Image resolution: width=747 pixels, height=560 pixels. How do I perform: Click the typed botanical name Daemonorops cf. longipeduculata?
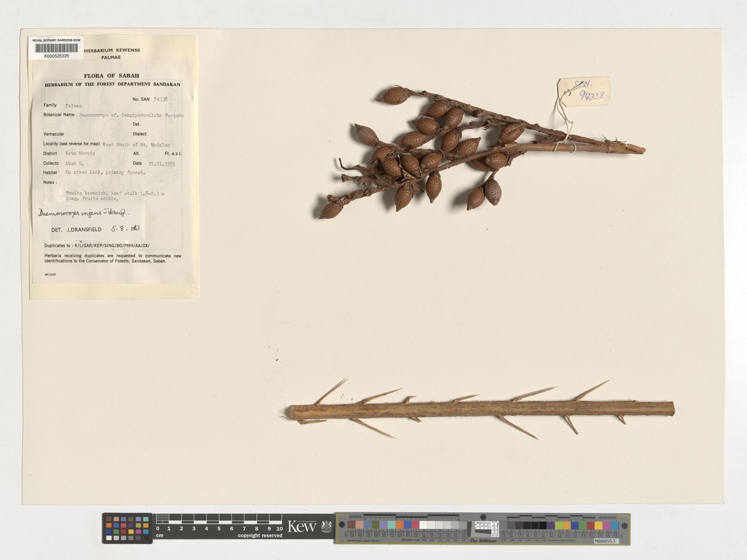[x=131, y=115]
